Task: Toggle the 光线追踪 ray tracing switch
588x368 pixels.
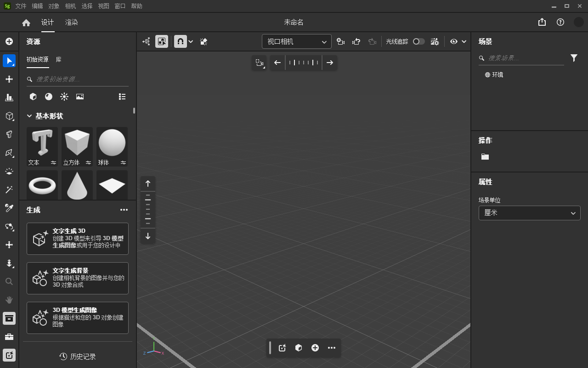Action: point(418,41)
